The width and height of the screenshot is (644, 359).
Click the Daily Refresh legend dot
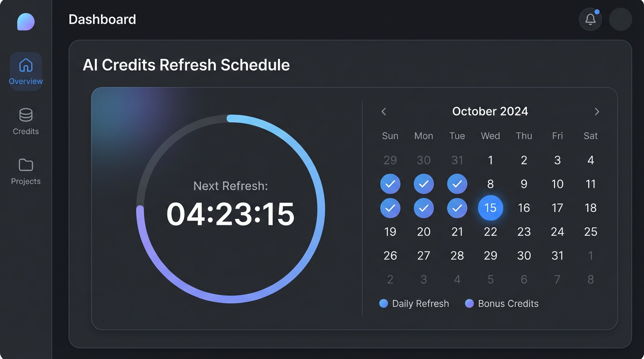coord(384,303)
